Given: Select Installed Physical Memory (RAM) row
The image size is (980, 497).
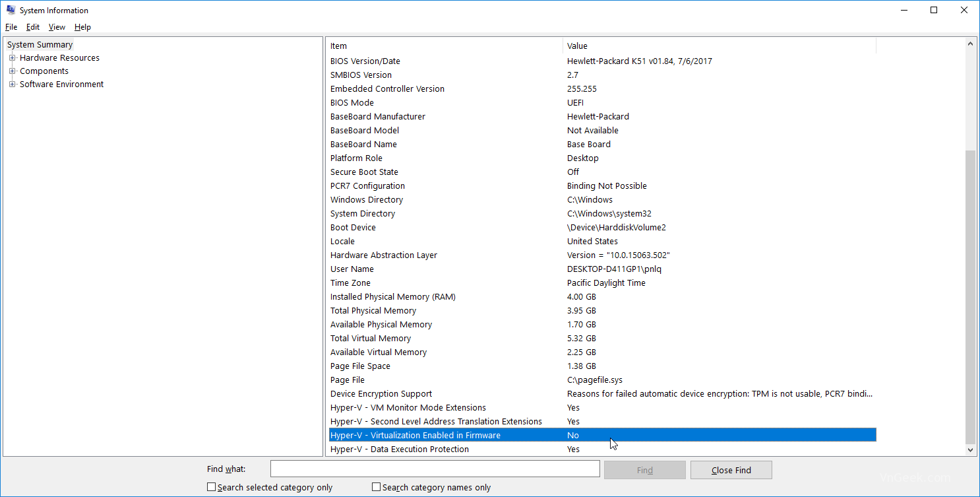Looking at the screenshot, I should [602, 297].
